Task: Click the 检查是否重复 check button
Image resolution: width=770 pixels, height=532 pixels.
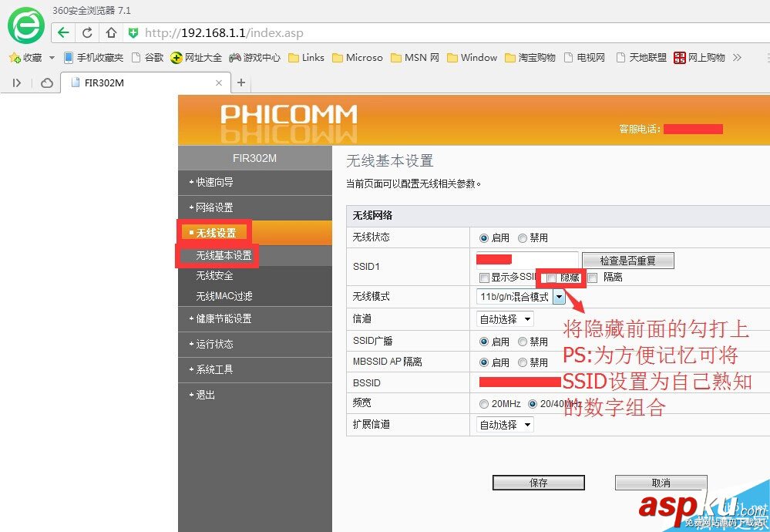Action: [x=627, y=261]
